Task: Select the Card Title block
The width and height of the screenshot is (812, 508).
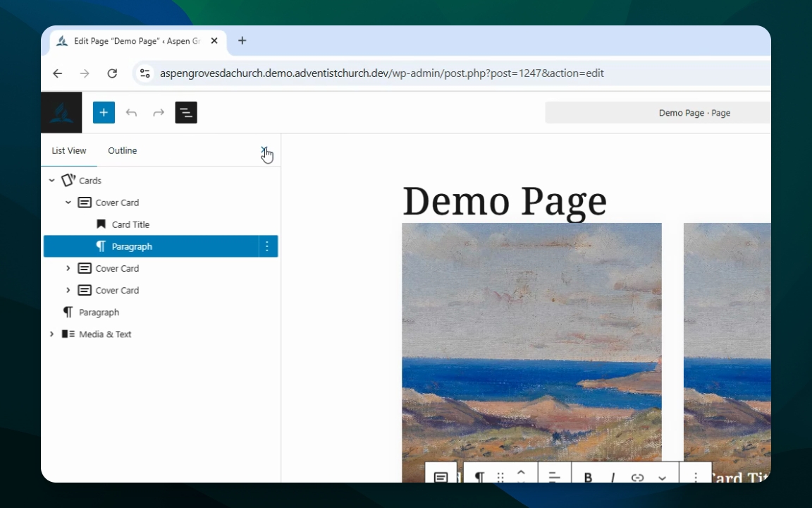Action: pyautogui.click(x=161, y=224)
